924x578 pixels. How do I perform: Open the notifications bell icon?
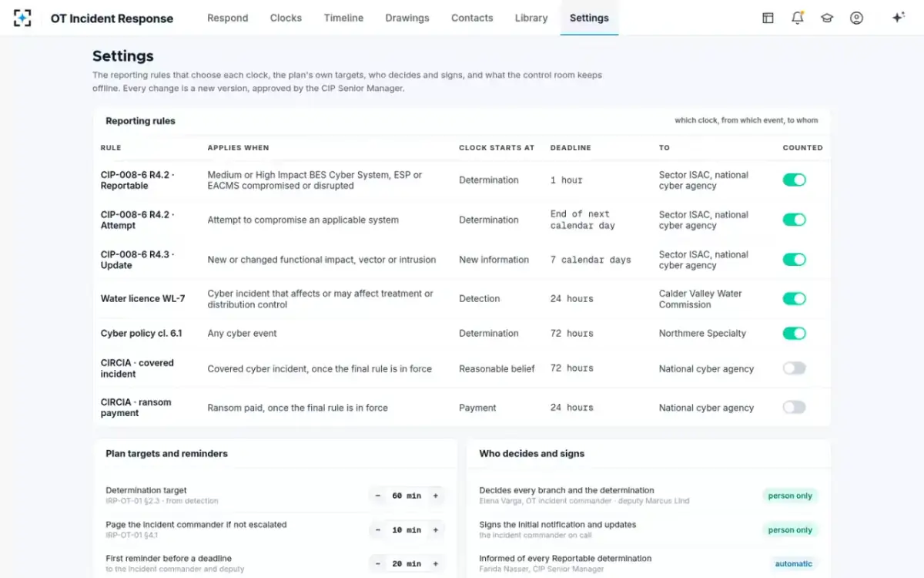pyautogui.click(x=798, y=18)
